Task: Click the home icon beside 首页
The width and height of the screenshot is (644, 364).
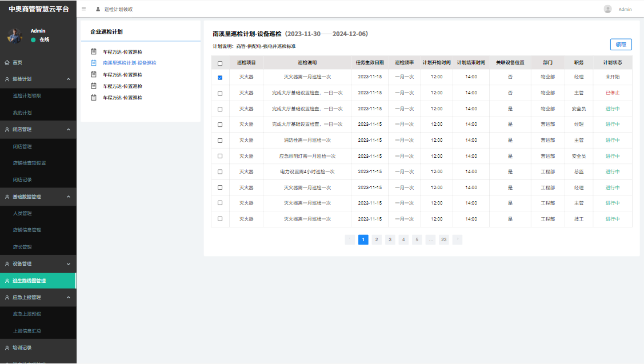Action: [7, 62]
